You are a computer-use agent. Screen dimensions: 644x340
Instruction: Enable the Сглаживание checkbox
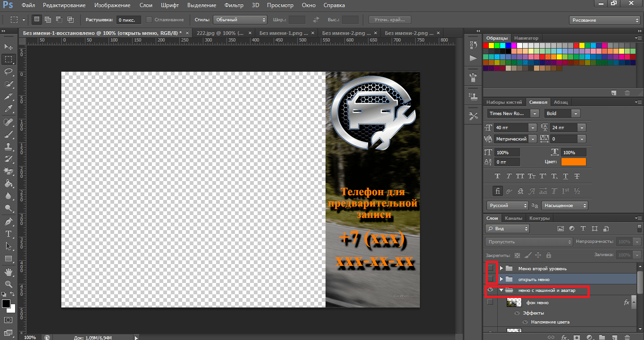coord(149,20)
